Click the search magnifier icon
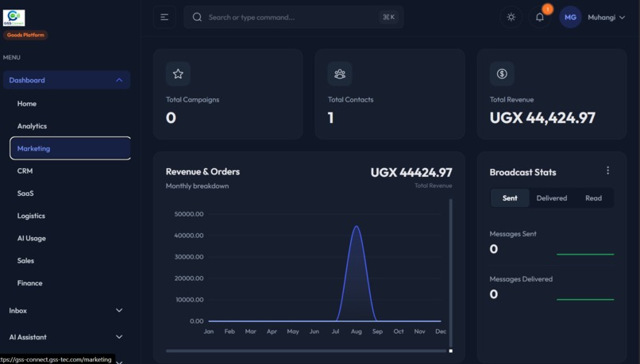 [197, 17]
